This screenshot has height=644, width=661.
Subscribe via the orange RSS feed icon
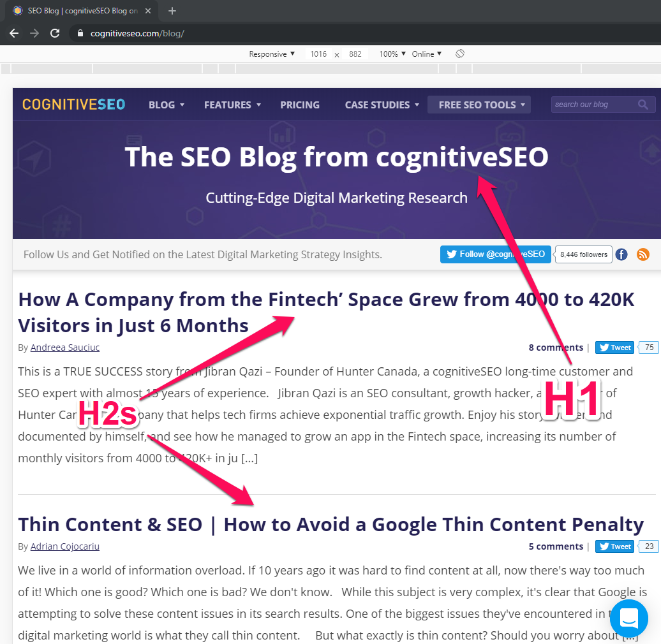[642, 254]
